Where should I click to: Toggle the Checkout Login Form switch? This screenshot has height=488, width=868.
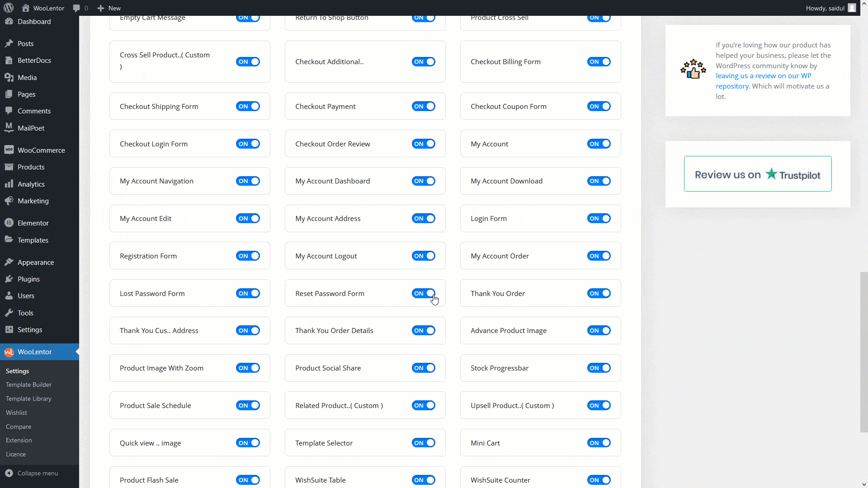(x=248, y=144)
